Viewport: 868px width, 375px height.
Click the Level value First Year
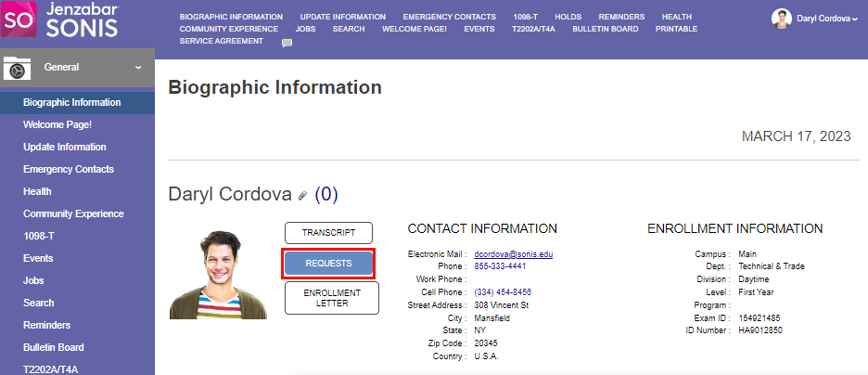(756, 291)
